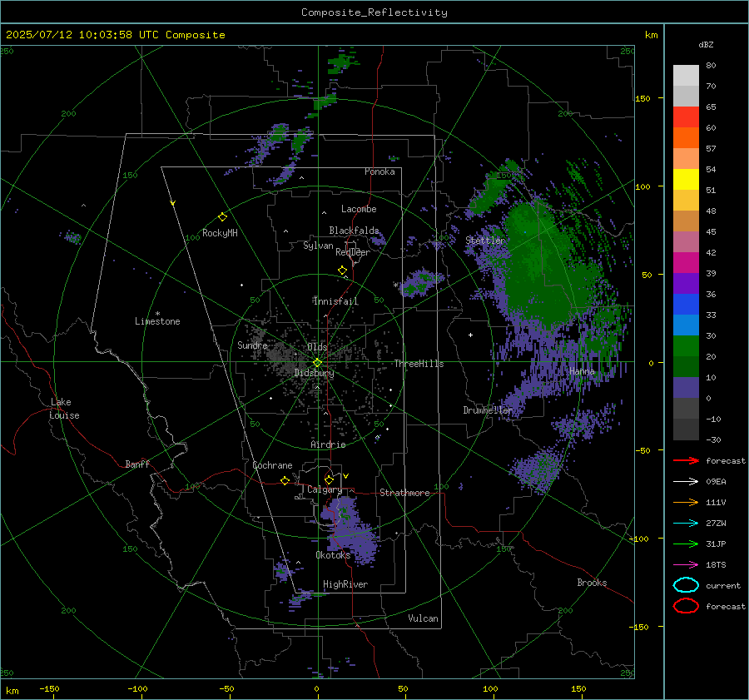The width and height of the screenshot is (749, 700).
Task: Pick the light gray 80 dBZ swatch
Action: [686, 75]
